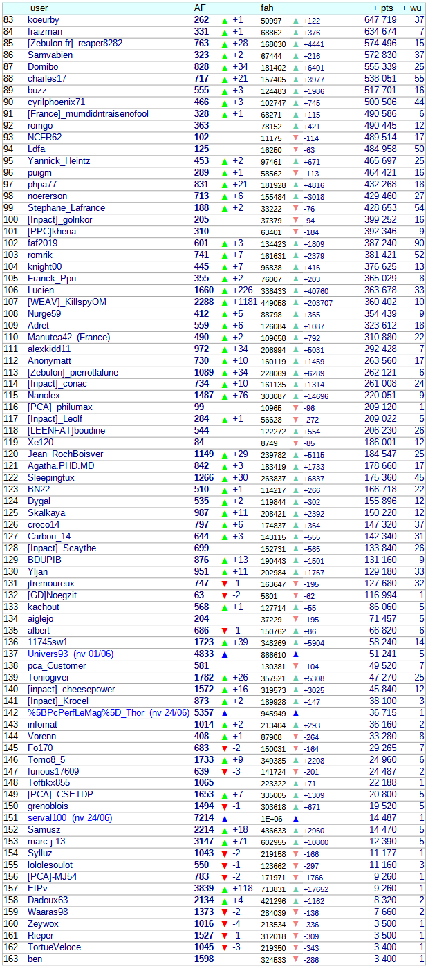Click the blue triangle next to Univers93's AF value
This screenshot has width=428, height=980.
(x=224, y=654)
